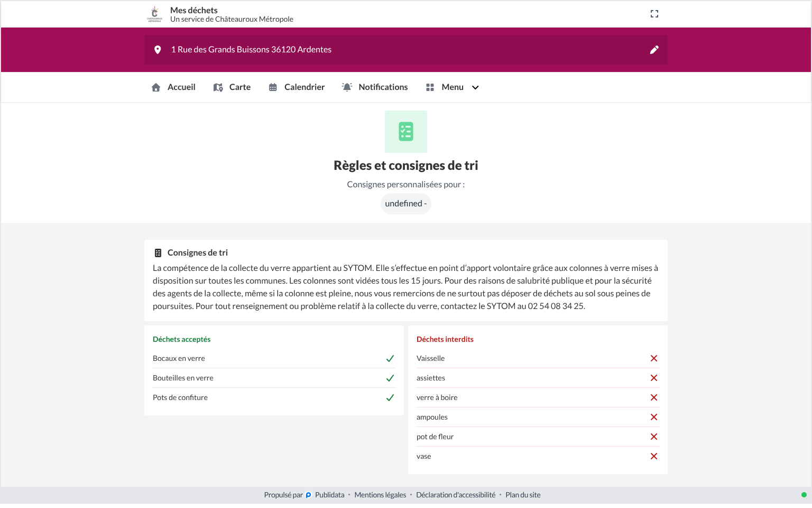The image size is (812, 508).
Task: Edit the address with pencil icon
Action: (x=654, y=50)
